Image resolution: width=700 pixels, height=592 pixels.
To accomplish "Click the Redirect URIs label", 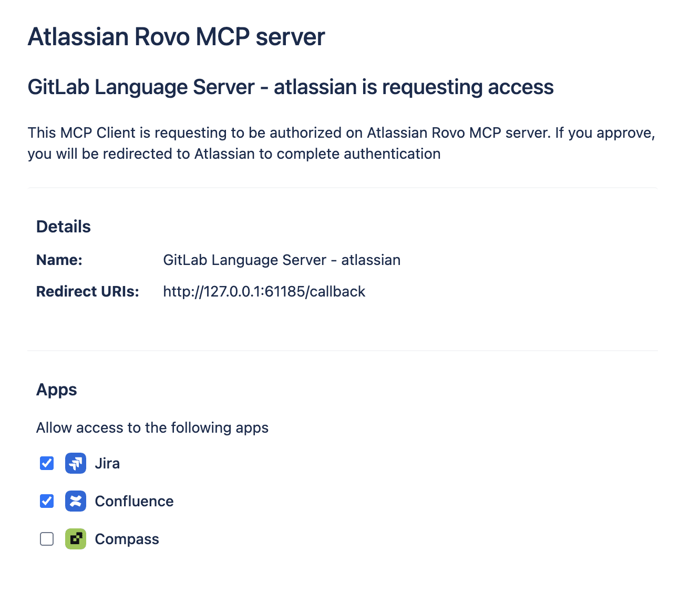I will [87, 291].
